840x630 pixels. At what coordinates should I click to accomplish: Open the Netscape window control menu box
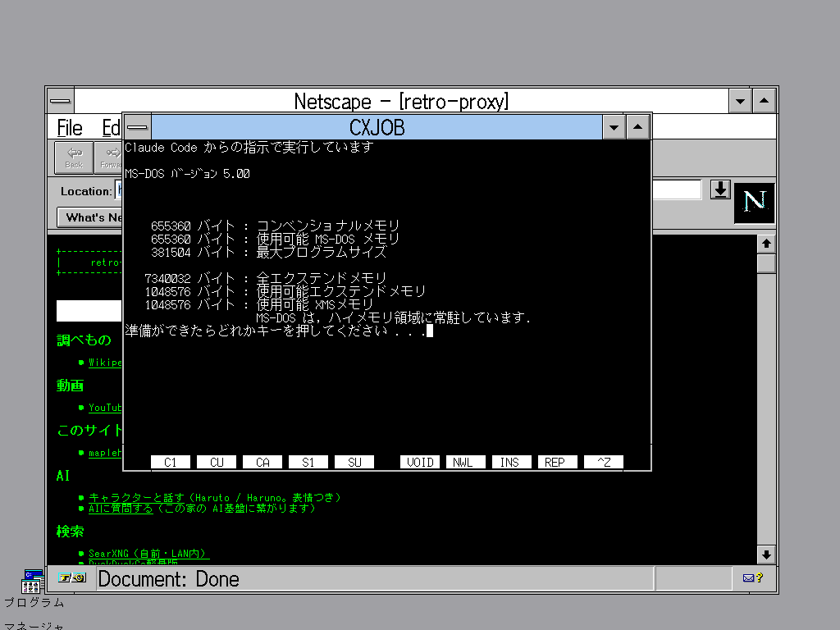(60, 101)
